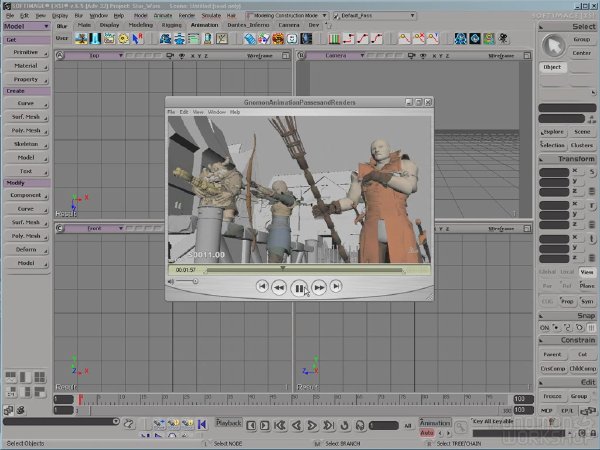Toggle the Auto key button
The height and width of the screenshot is (450, 600).
[427, 433]
